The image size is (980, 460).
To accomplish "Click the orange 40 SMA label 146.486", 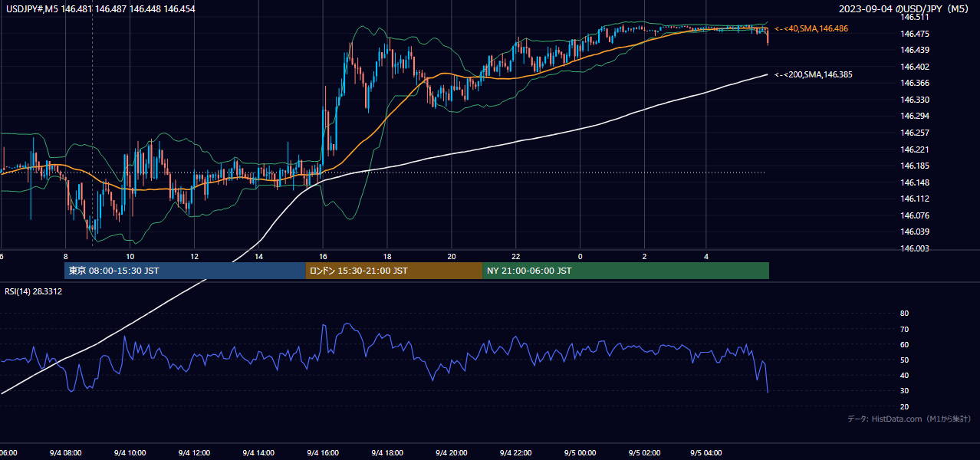I will click(811, 28).
